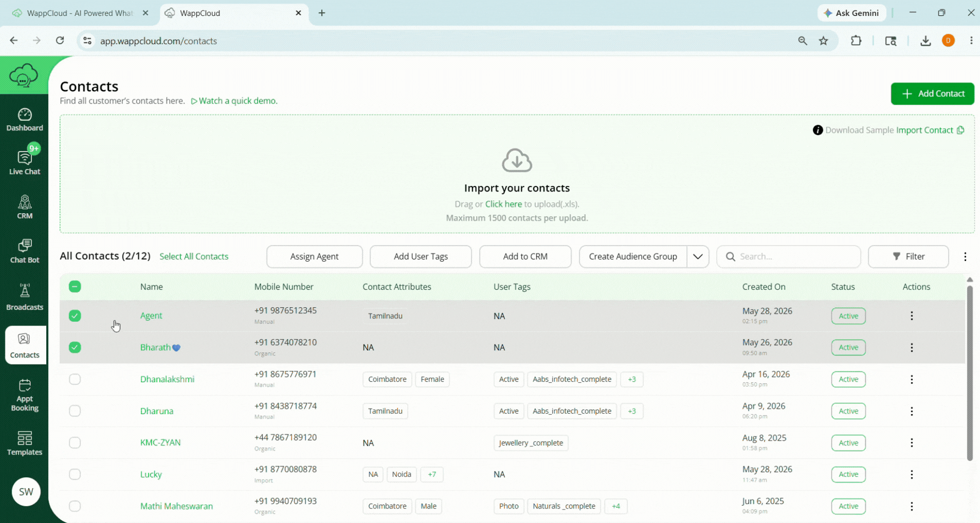Click the Add to CRM button
Screen dimensions: 980x523
click(525, 256)
